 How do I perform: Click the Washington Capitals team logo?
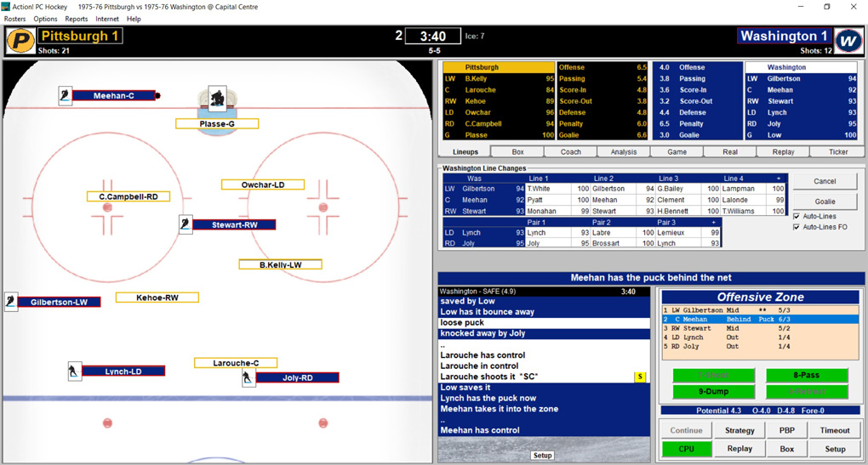coord(848,40)
